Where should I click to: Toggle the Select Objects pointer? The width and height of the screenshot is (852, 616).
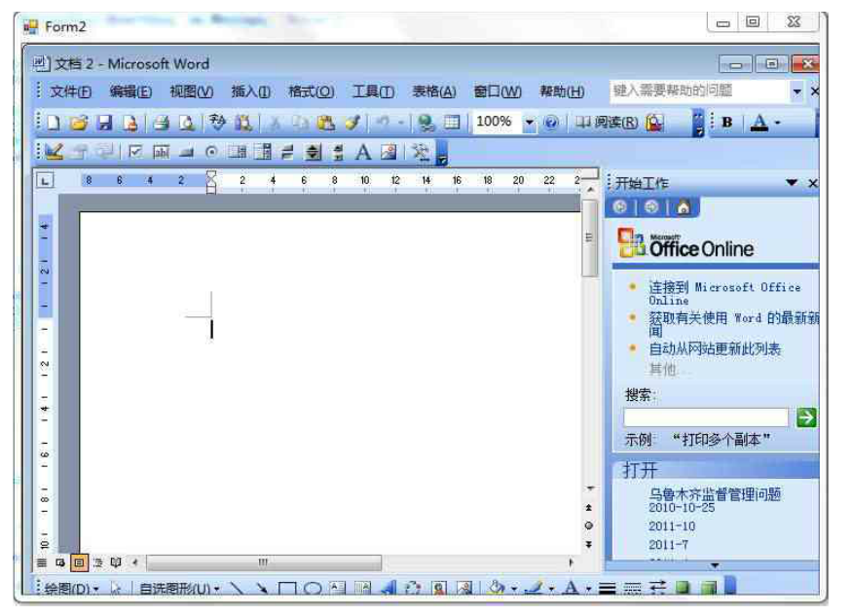pyautogui.click(x=115, y=589)
